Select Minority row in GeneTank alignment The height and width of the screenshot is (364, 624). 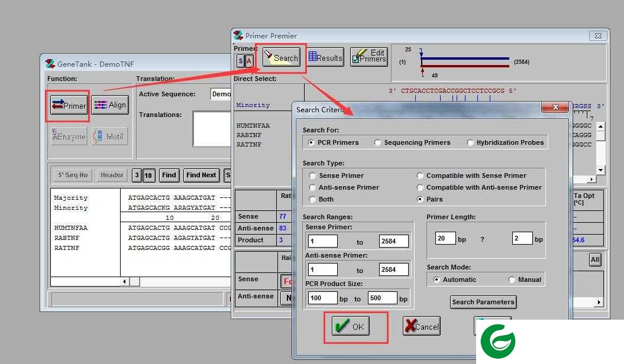[x=71, y=207]
